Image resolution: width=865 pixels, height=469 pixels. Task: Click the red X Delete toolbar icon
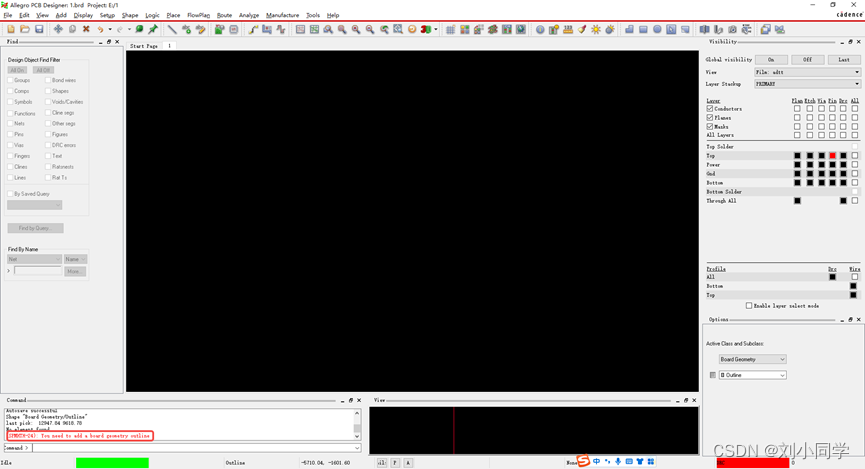coord(86,30)
